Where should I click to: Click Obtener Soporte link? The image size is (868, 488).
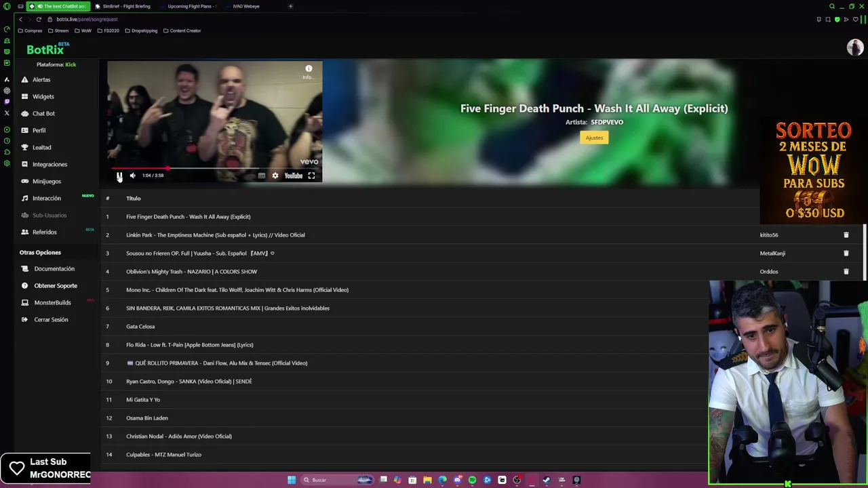(56, 285)
